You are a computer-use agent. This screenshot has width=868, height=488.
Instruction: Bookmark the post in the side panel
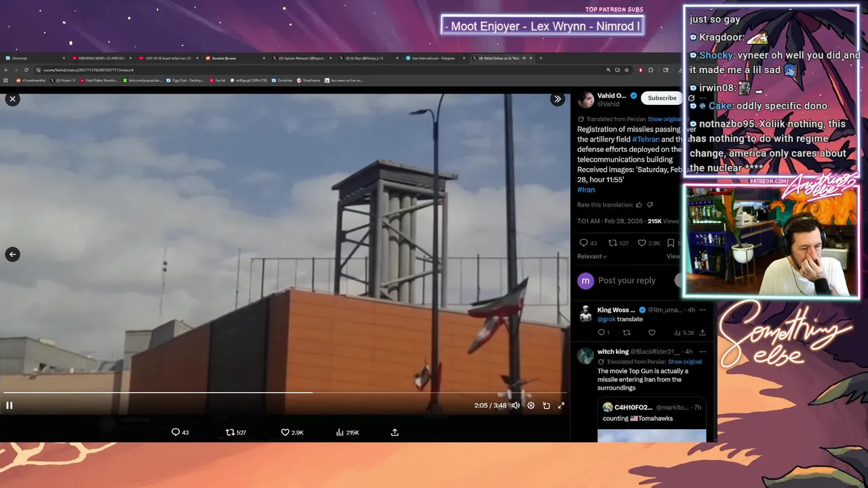tap(671, 243)
